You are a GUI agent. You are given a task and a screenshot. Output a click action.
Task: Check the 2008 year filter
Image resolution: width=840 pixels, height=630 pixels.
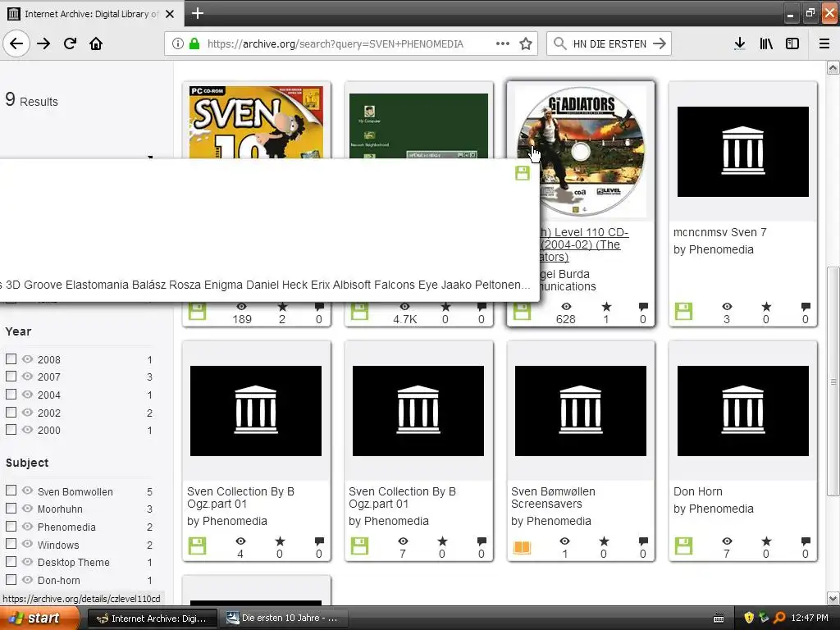click(11, 359)
